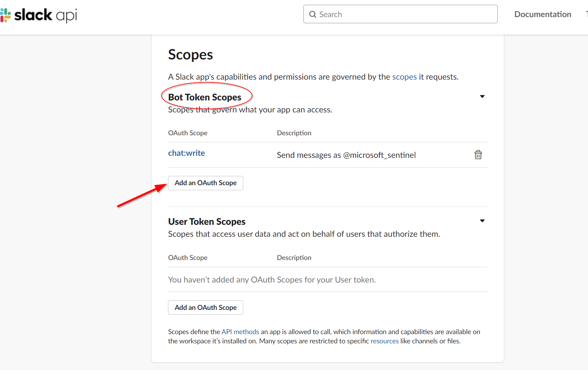Open the Documentation menu item

click(543, 14)
